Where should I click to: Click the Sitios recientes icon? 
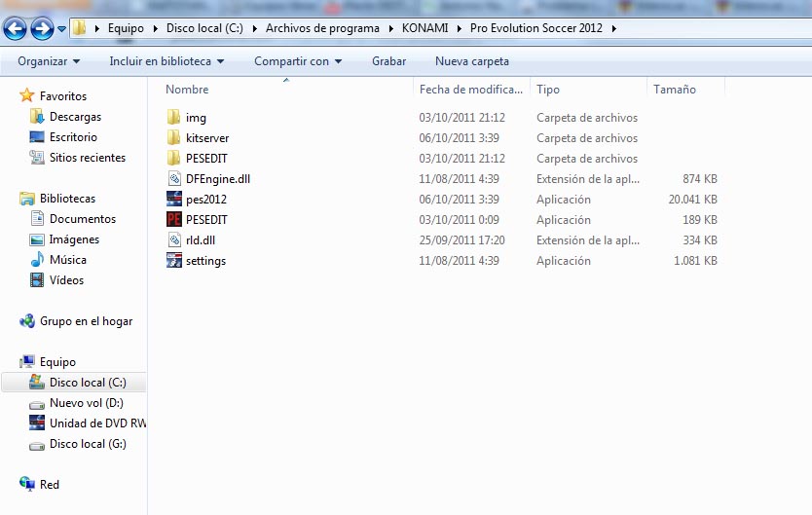pos(37,157)
